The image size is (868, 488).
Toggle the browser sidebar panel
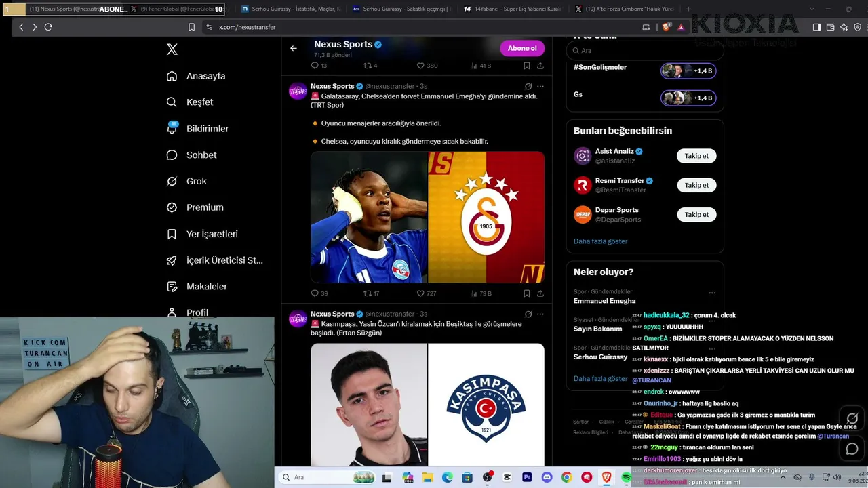[816, 27]
